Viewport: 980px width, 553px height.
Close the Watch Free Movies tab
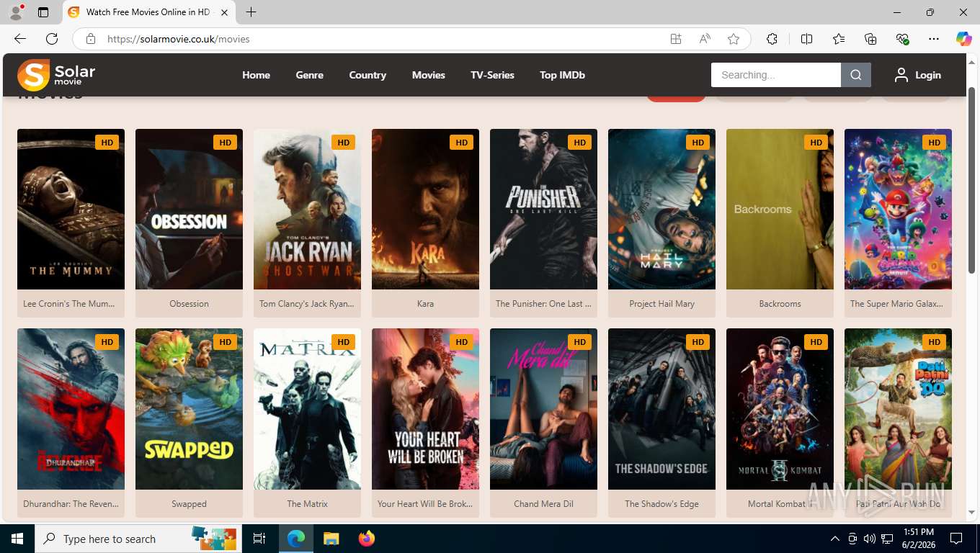coord(224,12)
